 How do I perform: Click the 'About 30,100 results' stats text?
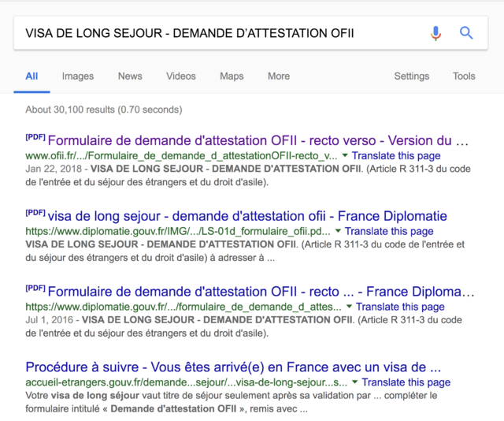point(104,110)
